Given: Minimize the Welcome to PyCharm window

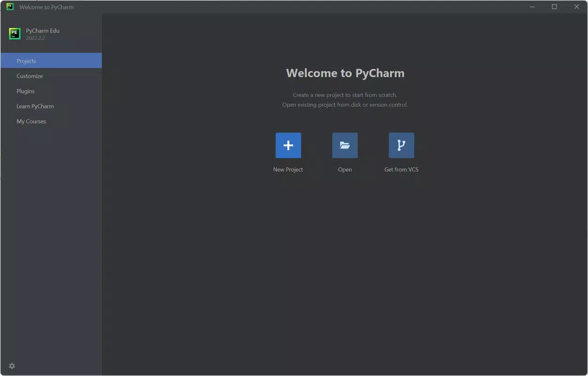Looking at the screenshot, I should 533,7.
